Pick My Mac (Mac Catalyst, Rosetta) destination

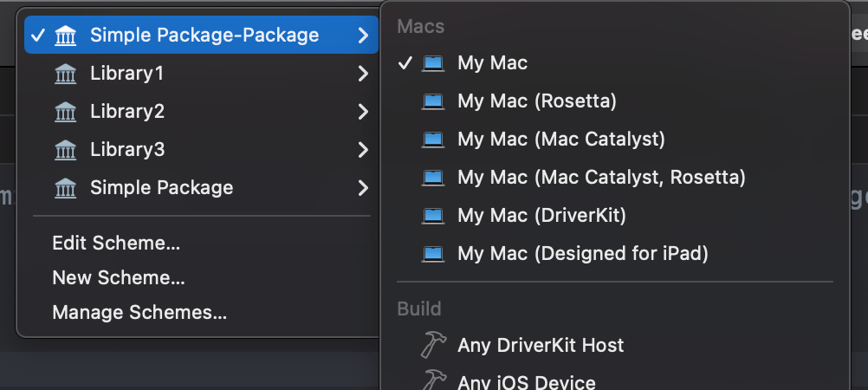click(601, 178)
